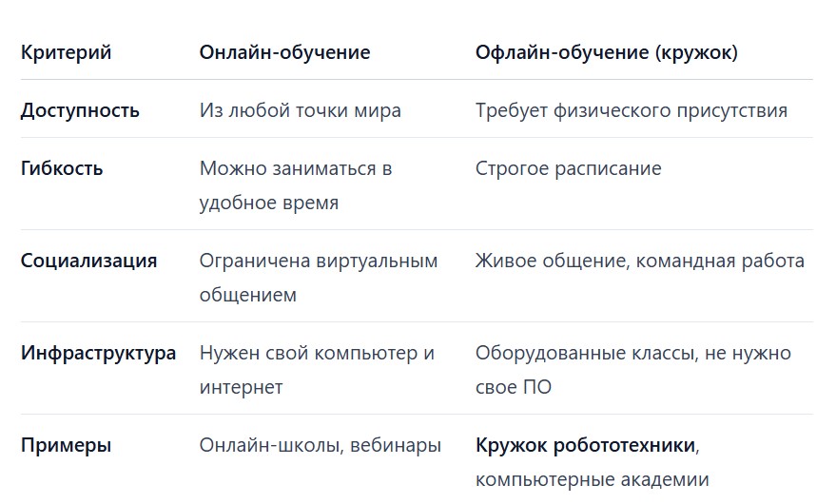Select 'Можно заниматься в удобное время' cell

[x=296, y=185]
